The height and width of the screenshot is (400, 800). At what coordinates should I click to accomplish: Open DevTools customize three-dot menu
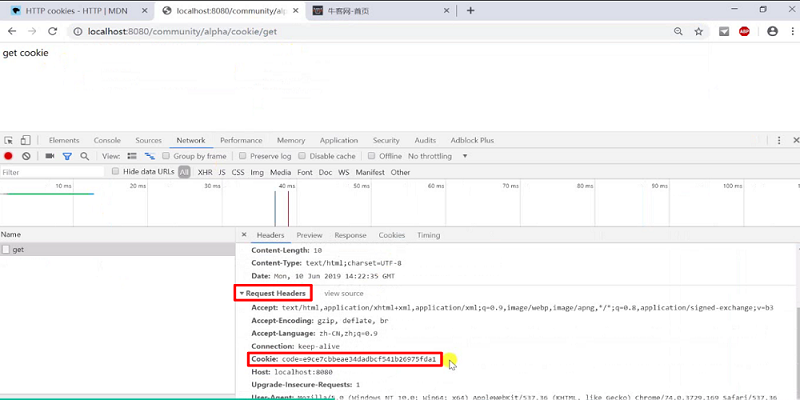(779, 140)
